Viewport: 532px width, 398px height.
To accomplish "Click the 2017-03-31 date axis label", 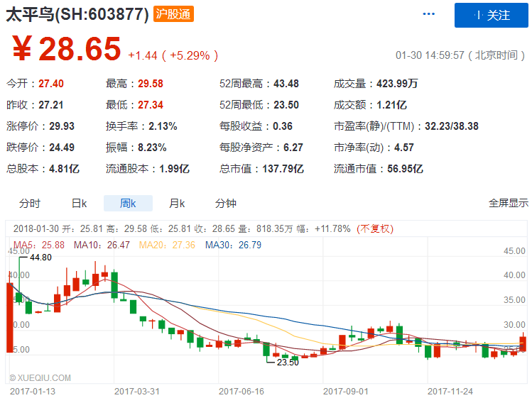I will [x=137, y=391].
